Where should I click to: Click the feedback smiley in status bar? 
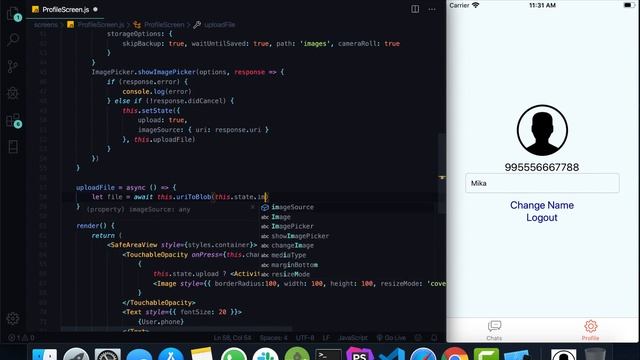(418, 338)
